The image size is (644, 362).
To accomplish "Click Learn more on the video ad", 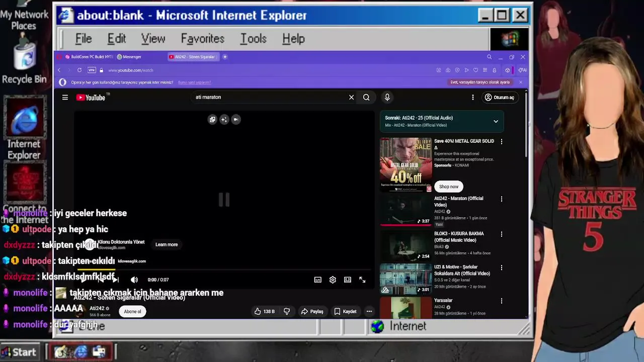I will [x=167, y=245].
